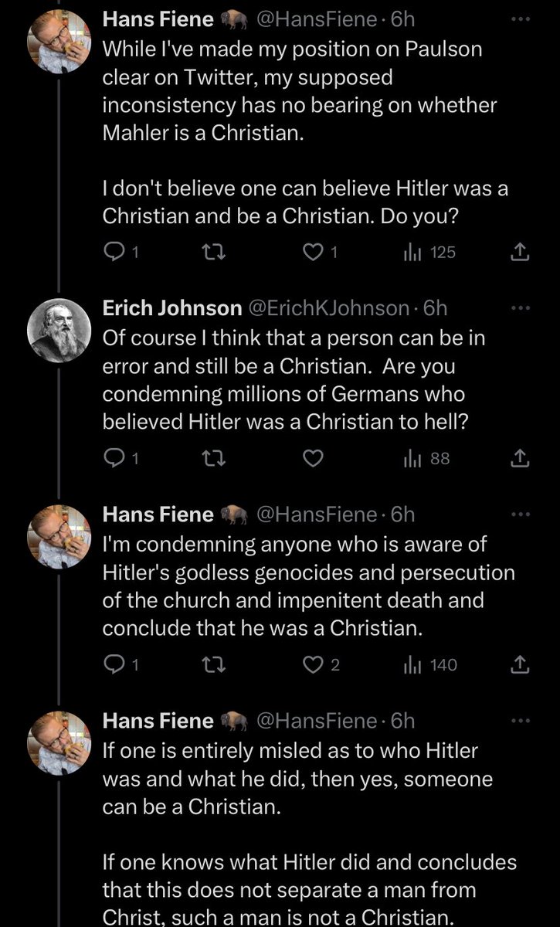Open more options on last Hans Fiene tweet
Image resolution: width=560 pixels, height=927 pixels.
522,721
